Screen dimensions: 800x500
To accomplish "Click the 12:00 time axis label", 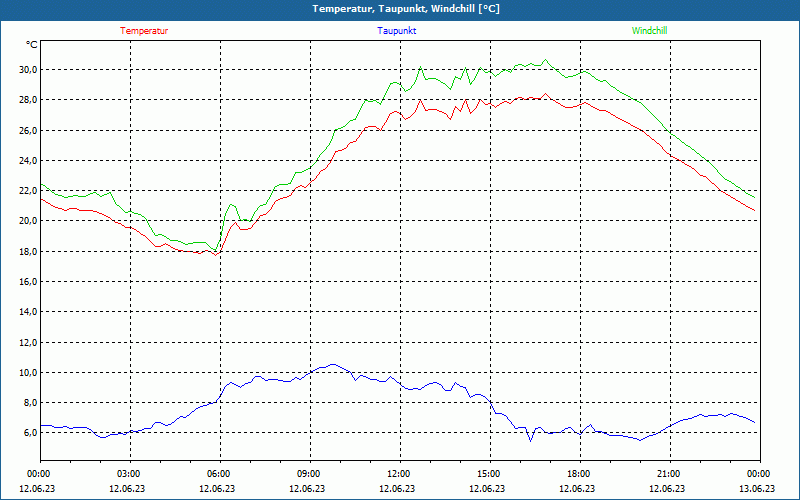I will (400, 474).
